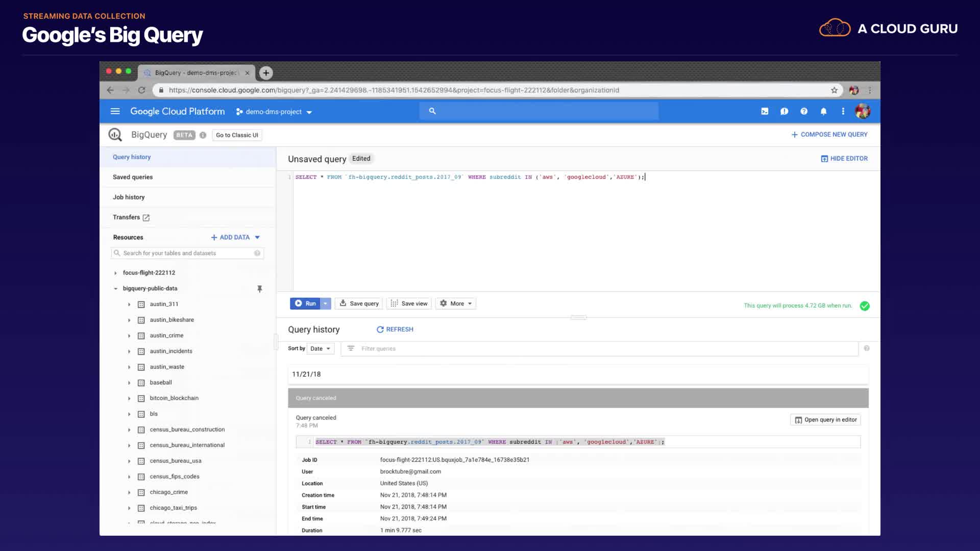This screenshot has width=980, height=551.
Task: Activate Cloud Shell icon in header
Action: 765,111
